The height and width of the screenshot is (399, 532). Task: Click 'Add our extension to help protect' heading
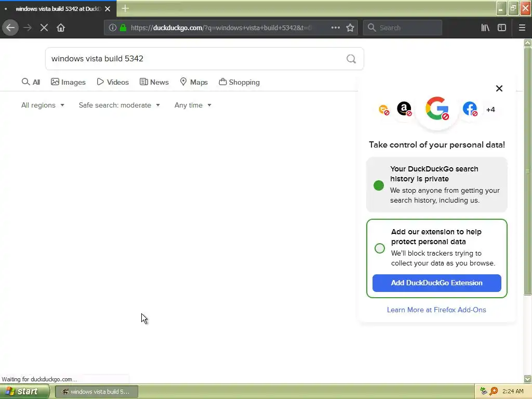pyautogui.click(x=436, y=236)
